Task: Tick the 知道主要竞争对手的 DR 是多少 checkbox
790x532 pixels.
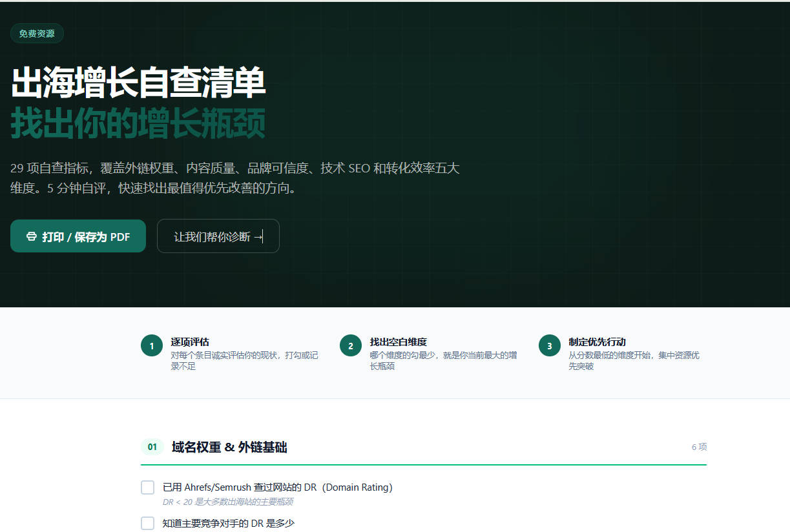Action: (x=147, y=523)
